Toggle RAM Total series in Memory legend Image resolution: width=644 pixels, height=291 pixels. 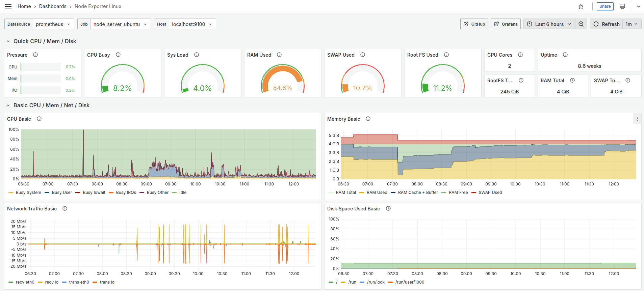pyautogui.click(x=346, y=193)
